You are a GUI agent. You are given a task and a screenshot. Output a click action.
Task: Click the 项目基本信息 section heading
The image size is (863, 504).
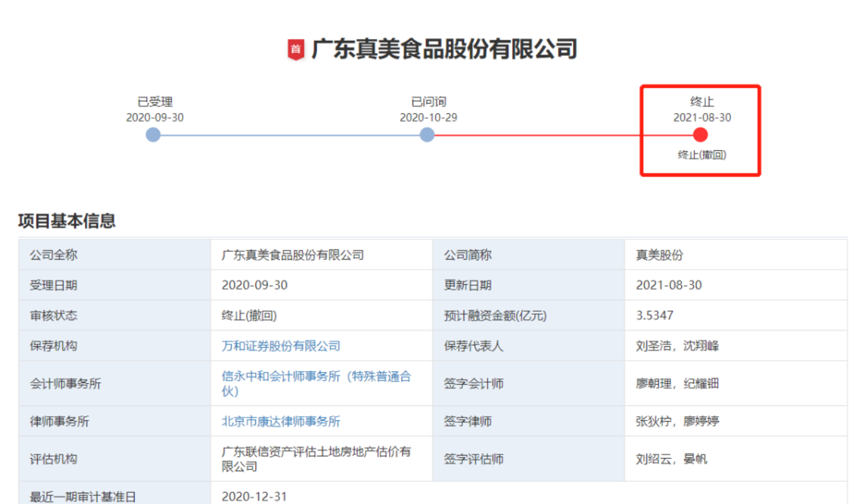67,221
